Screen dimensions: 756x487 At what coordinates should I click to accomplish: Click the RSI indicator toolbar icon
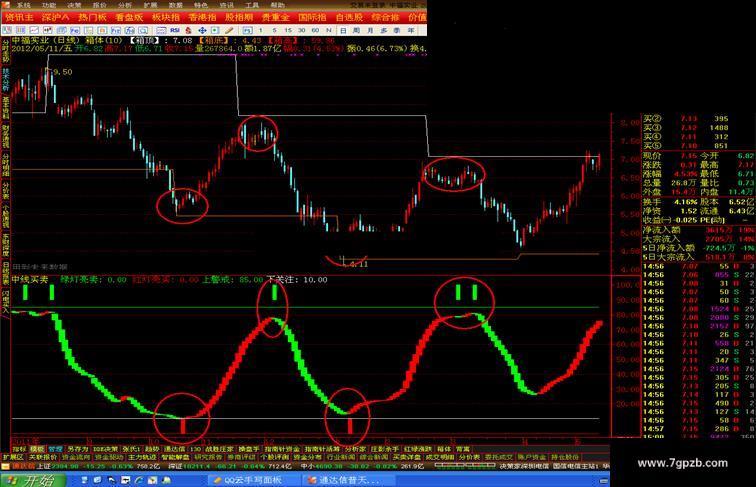[175, 30]
